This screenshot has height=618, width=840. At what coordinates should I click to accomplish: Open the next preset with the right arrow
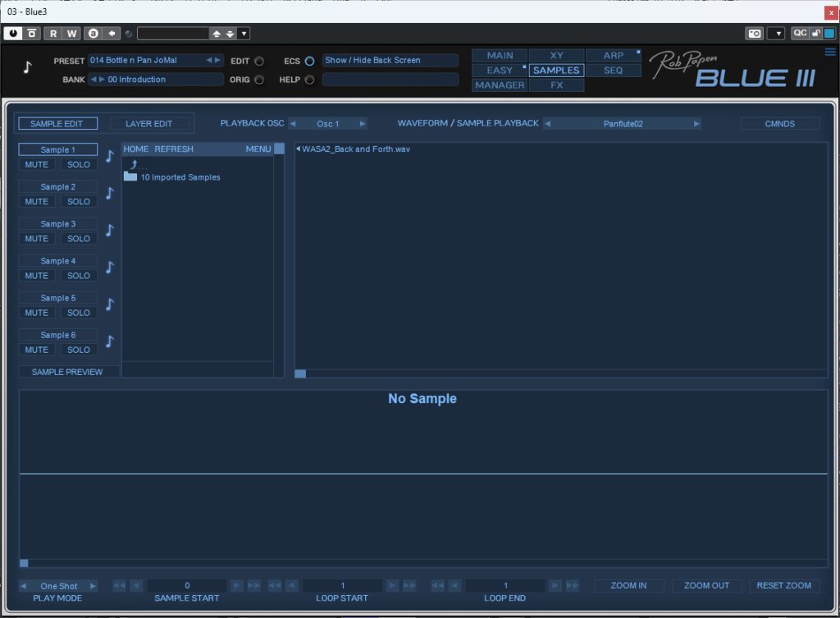coord(217,60)
